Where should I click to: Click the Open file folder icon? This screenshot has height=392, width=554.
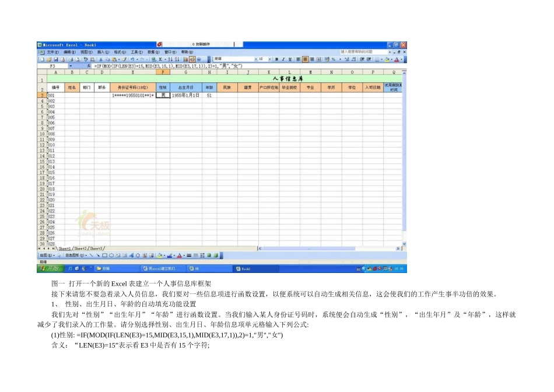(49, 60)
